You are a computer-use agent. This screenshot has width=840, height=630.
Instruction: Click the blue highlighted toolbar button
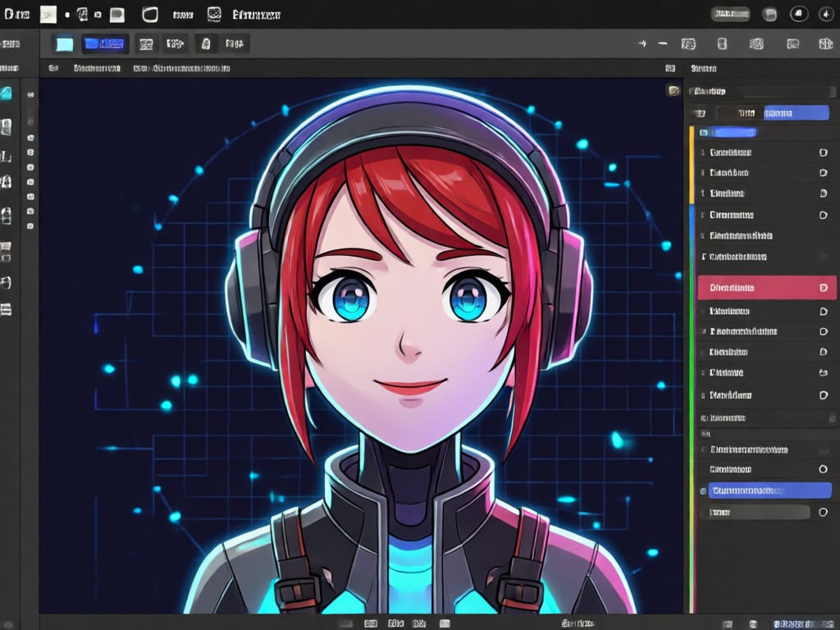(105, 44)
